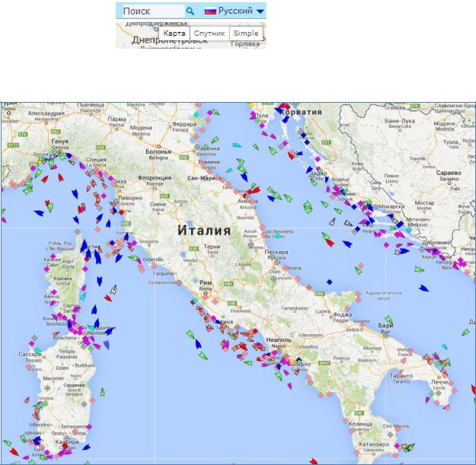Click the Хорватия country label
Screen dimensions: 476x465
(x=301, y=112)
